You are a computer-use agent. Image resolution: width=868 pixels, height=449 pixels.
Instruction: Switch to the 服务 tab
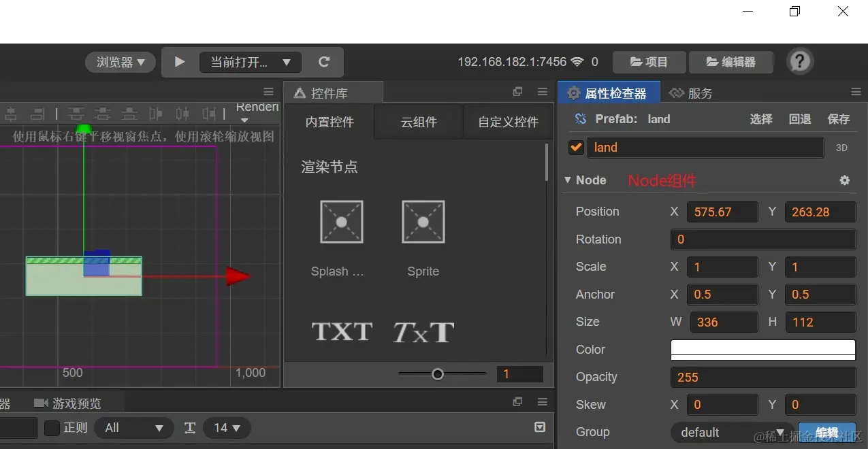click(x=691, y=93)
